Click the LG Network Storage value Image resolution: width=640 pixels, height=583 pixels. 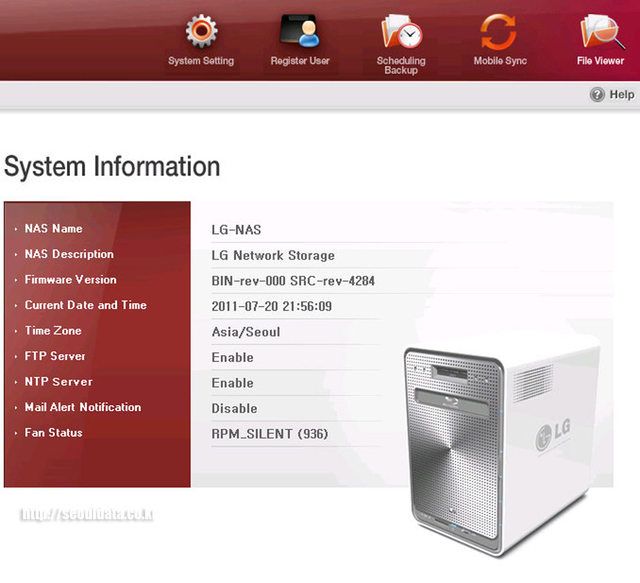(x=273, y=256)
